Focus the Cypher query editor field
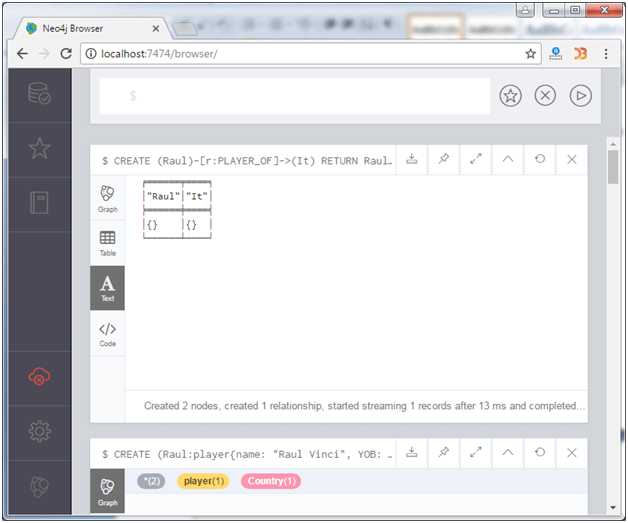Screen dimensions: 628x523 [x=294, y=96]
